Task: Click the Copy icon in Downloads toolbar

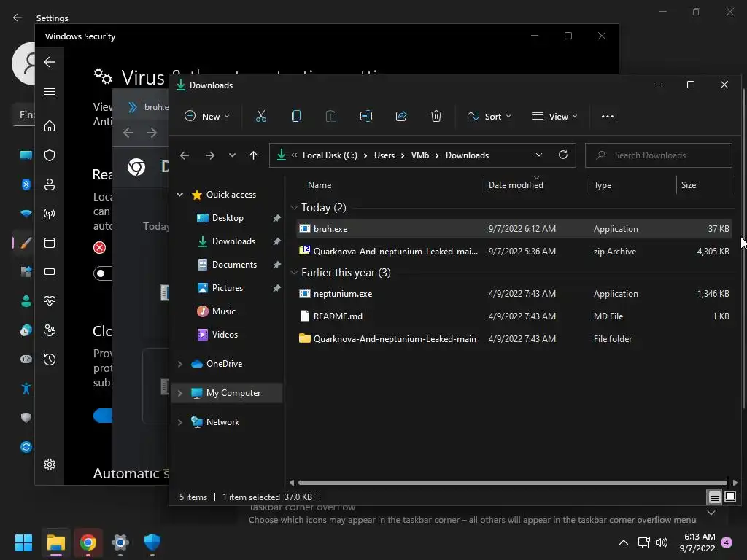Action: coord(296,116)
